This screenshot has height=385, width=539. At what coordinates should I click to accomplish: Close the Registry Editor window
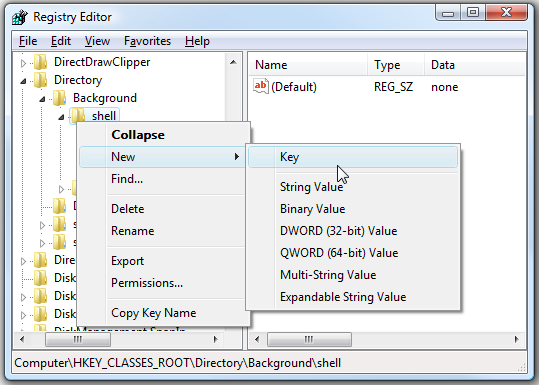click(x=506, y=13)
